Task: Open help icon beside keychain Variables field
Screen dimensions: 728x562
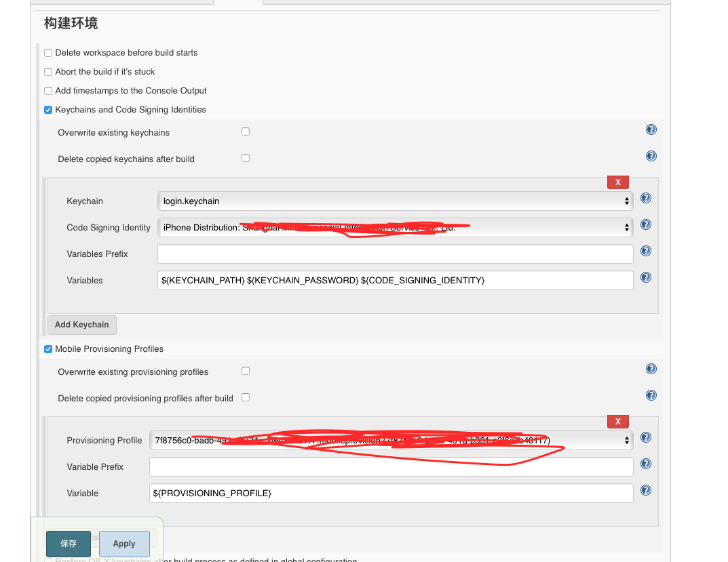Action: point(645,277)
